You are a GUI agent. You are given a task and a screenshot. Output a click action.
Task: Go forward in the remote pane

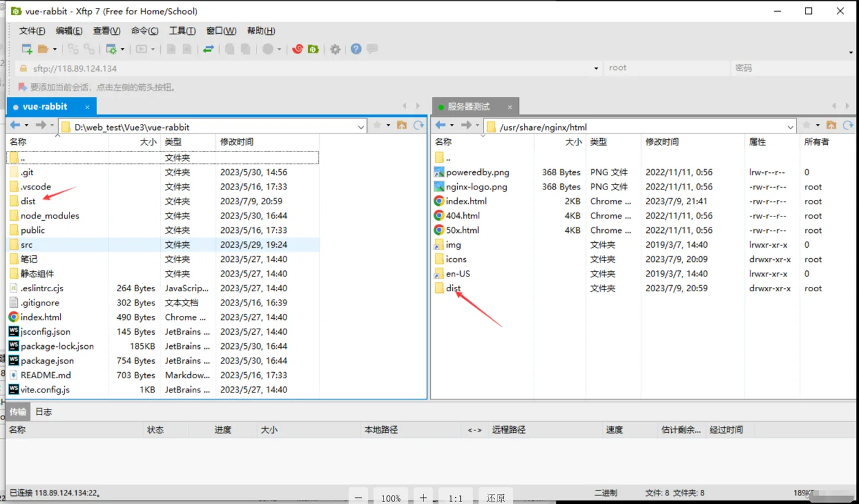click(466, 125)
